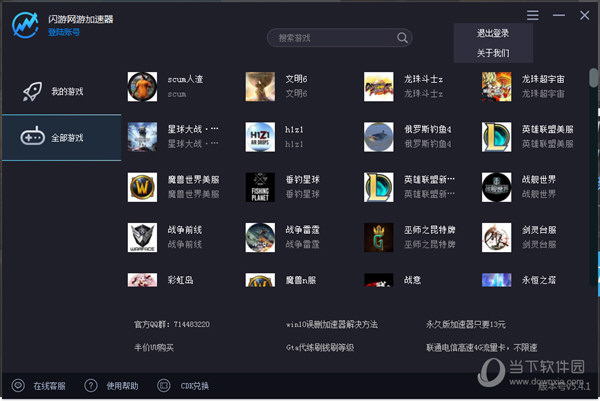
Task: Select the h1z1 game icon
Action: pos(260,137)
